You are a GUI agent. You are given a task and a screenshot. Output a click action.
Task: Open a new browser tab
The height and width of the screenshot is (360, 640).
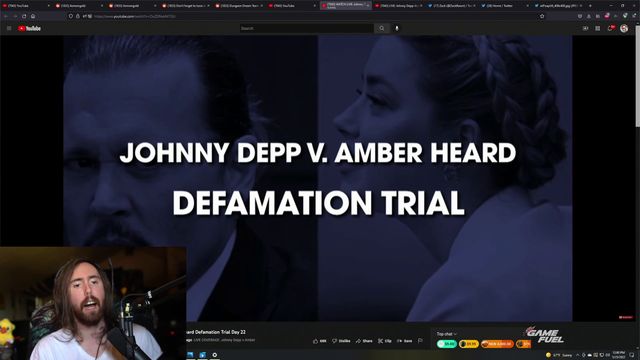click(x=590, y=6)
